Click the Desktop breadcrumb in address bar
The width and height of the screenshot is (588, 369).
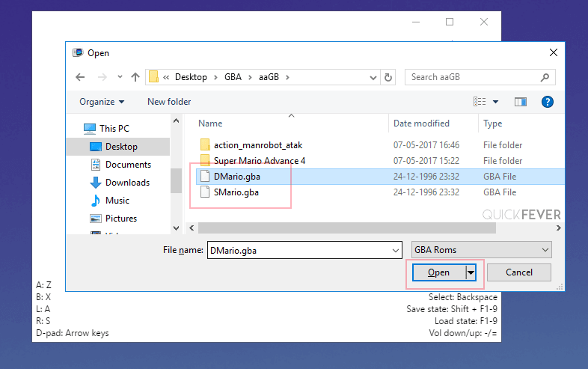pyautogui.click(x=191, y=77)
